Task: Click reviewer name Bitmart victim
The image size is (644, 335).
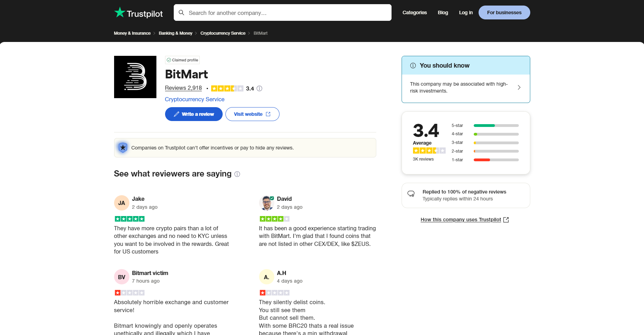Action: [150, 273]
